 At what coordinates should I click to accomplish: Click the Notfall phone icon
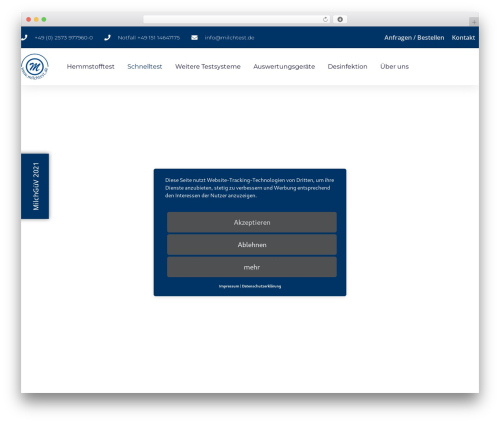click(x=107, y=38)
